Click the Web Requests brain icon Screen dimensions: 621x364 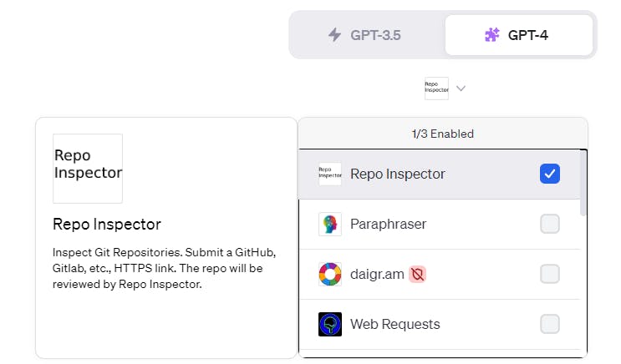330,324
